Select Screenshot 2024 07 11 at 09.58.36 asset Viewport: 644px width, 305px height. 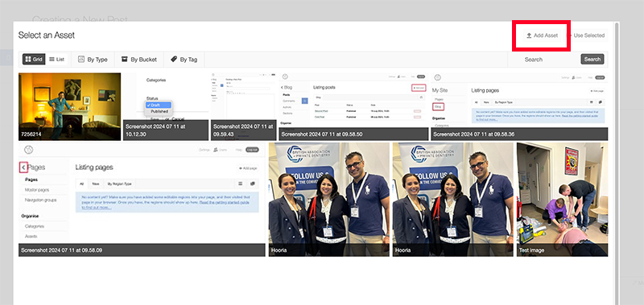coord(519,107)
